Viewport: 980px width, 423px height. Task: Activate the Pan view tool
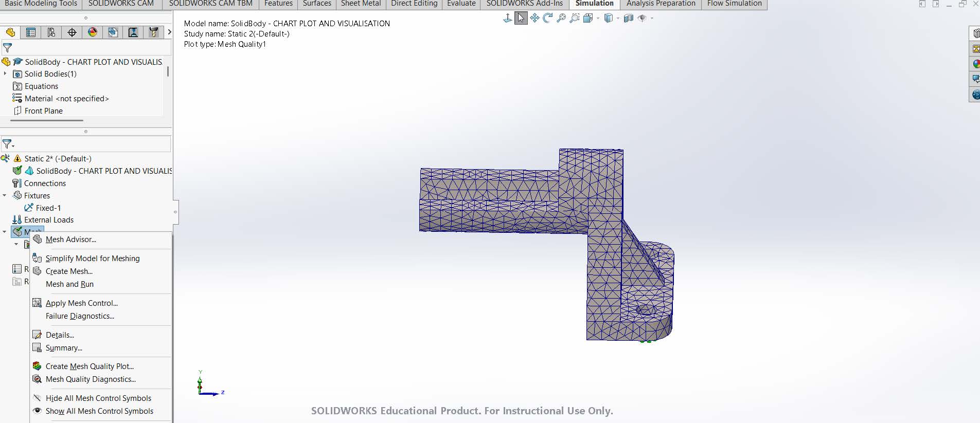534,19
